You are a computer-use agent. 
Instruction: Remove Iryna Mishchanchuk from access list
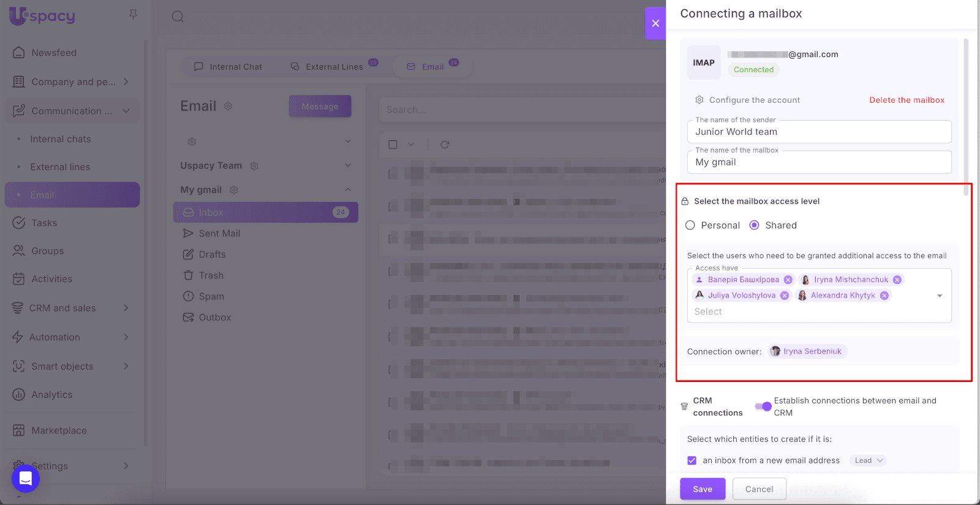click(x=897, y=280)
